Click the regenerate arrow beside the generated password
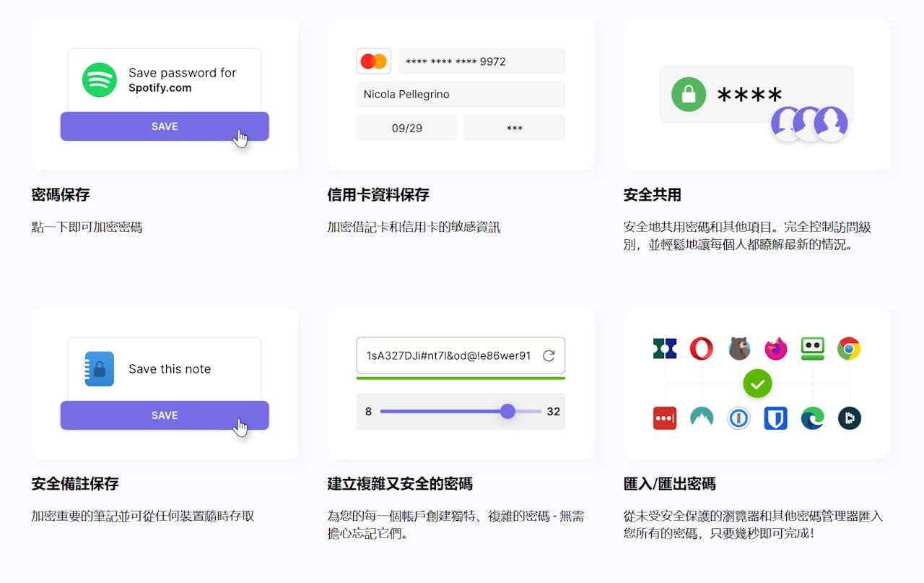The height and width of the screenshot is (583, 924). tap(549, 355)
